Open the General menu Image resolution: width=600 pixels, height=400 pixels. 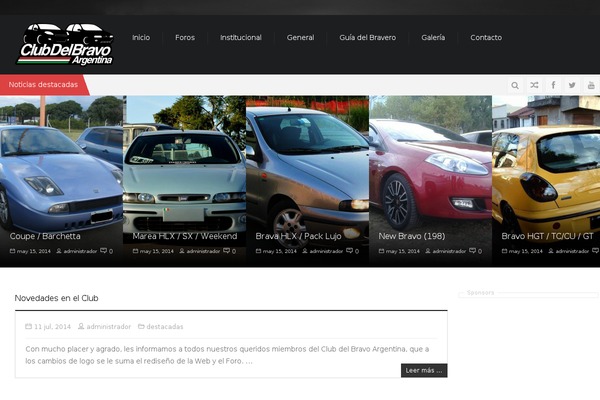300,38
